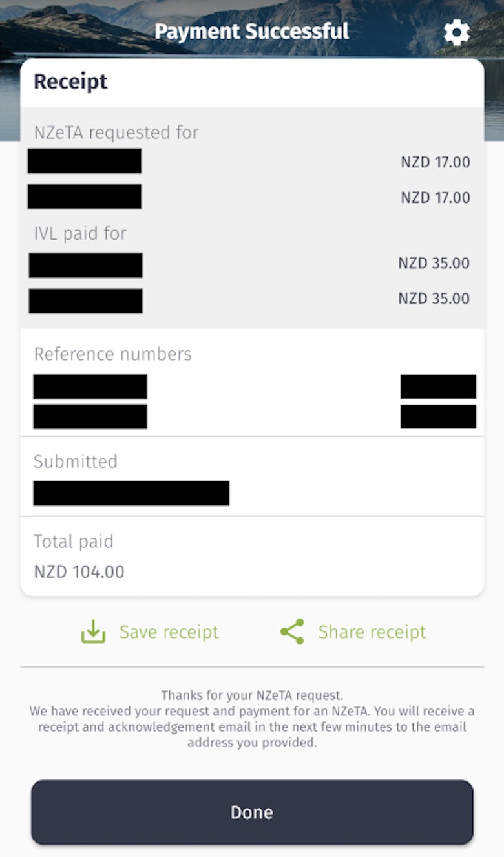Click the Payment Successful title
This screenshot has height=857, width=504.
(x=252, y=32)
